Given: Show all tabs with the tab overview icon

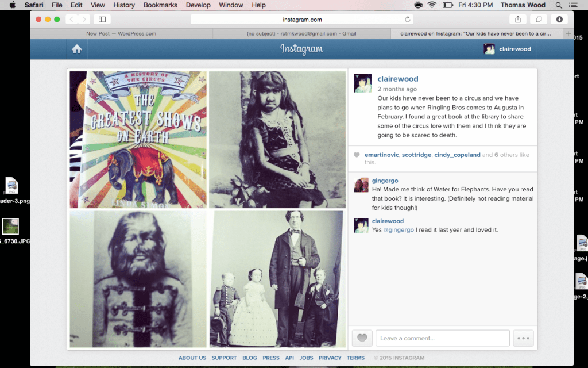Looking at the screenshot, I should tap(538, 18).
